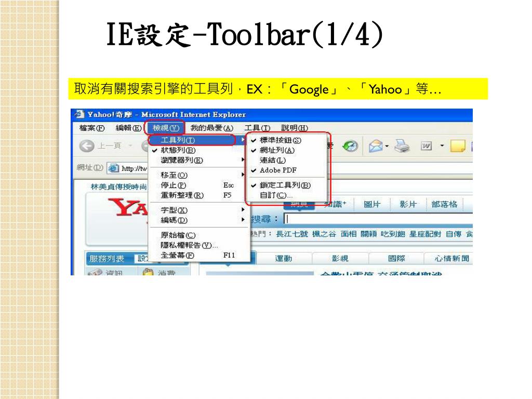The image size is (532, 399).
Task: Toggle 鎖定工具列(B) option
Action: pyautogui.click(x=286, y=185)
